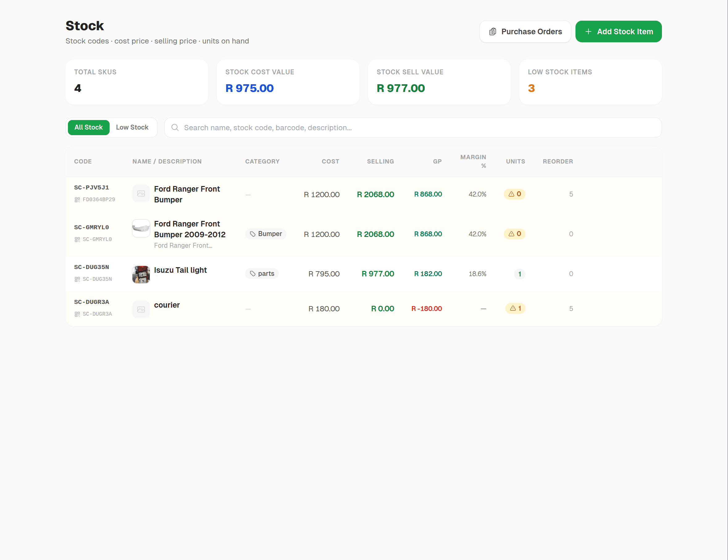This screenshot has width=728, height=560.
Task: Click the CATEGORY column header
Action: click(262, 162)
